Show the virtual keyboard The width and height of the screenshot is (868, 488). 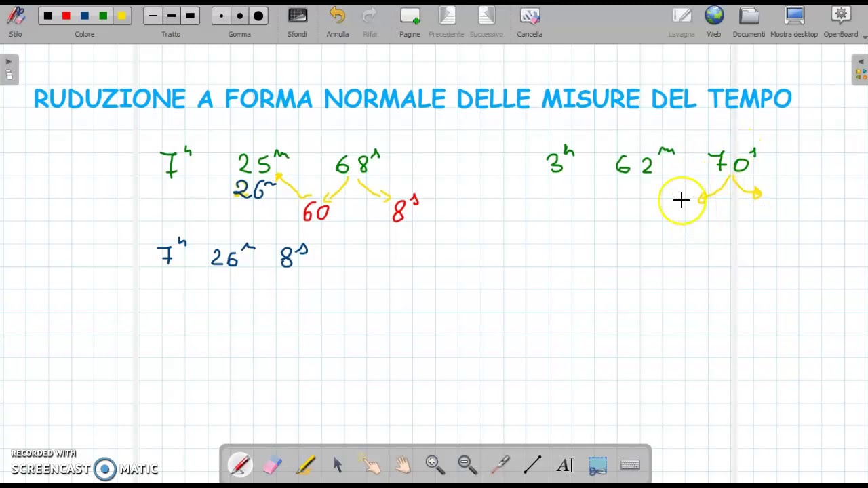coord(630,465)
